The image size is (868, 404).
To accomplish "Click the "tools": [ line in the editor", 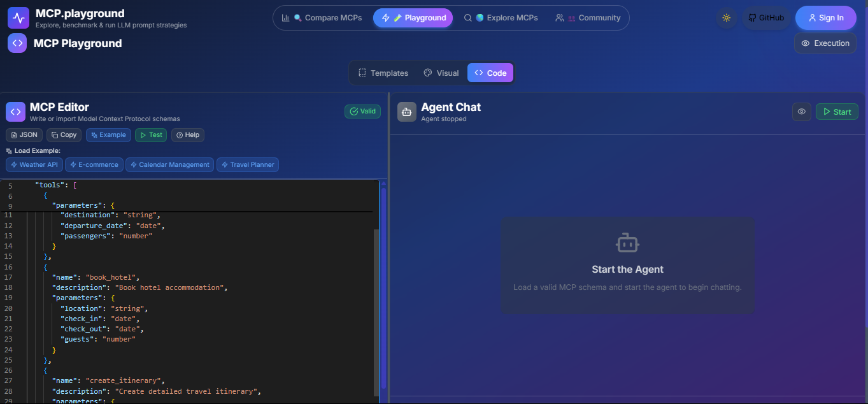I will (x=56, y=185).
